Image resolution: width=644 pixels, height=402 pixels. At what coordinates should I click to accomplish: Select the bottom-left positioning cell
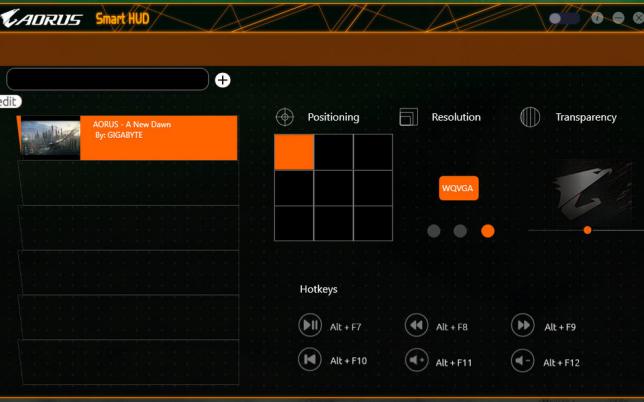(x=294, y=223)
